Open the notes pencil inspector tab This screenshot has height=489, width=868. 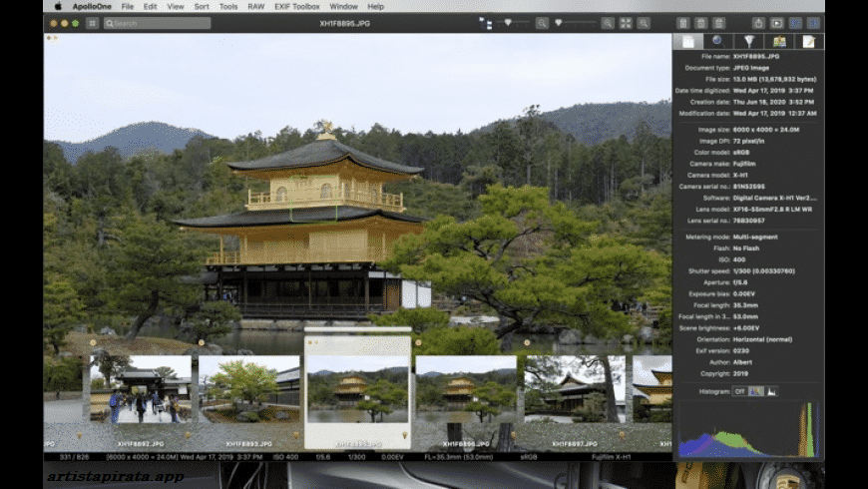point(808,41)
